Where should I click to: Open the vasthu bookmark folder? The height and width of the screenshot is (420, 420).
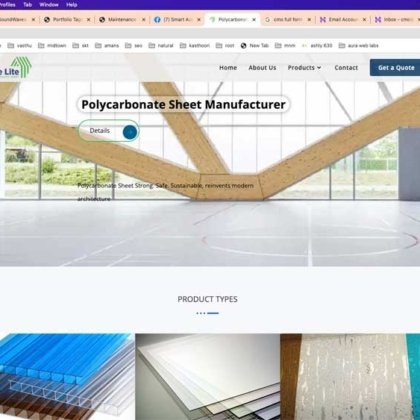(x=20, y=46)
